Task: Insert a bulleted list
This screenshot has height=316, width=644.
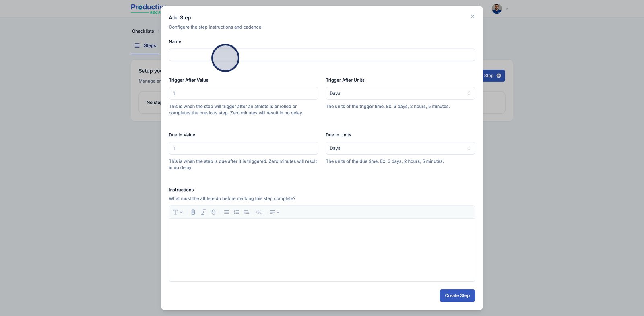Action: tap(226, 212)
